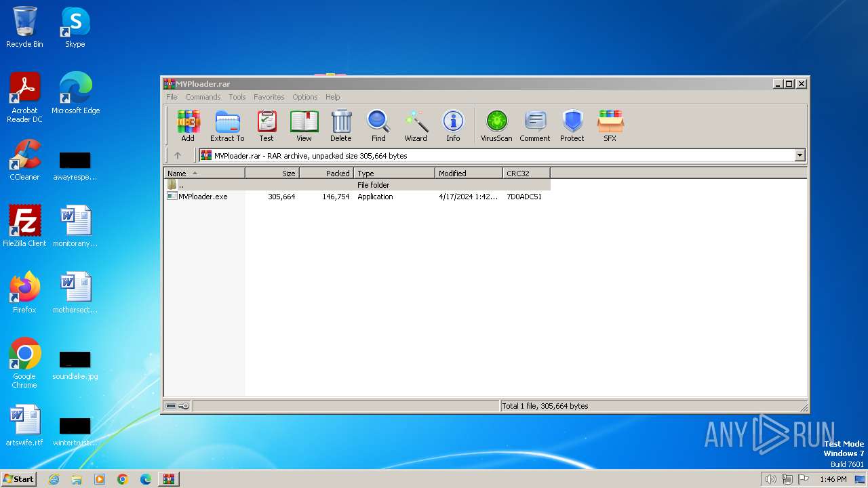Sort by the Modified column header
Viewport: 868px width, 488px height.
tap(469, 174)
